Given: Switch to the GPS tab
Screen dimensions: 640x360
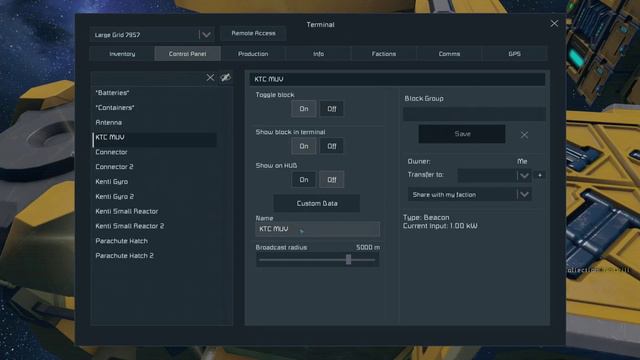Looking at the screenshot, I should click(x=514, y=54).
